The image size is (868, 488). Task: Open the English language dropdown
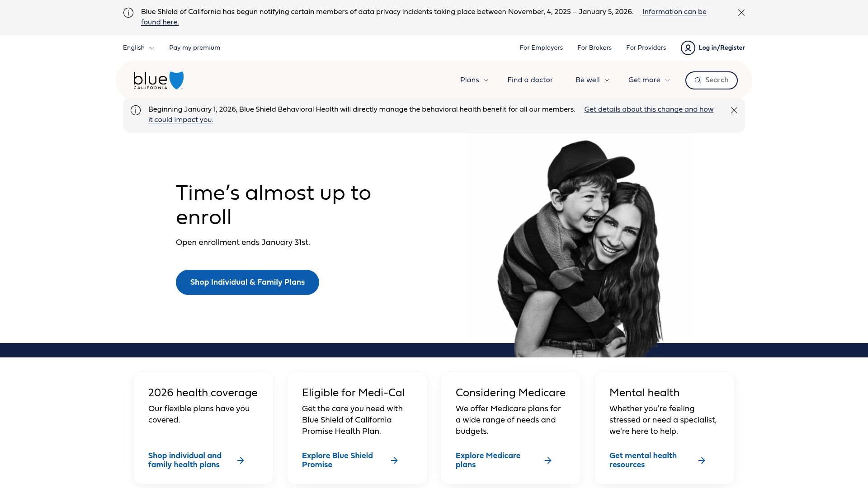(x=138, y=48)
